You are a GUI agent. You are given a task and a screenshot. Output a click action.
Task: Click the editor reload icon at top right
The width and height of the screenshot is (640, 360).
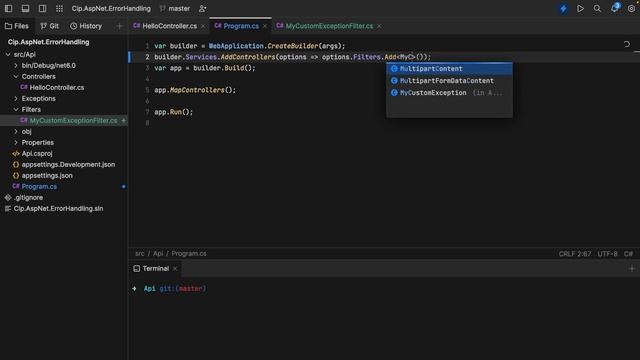pyautogui.click(x=627, y=44)
